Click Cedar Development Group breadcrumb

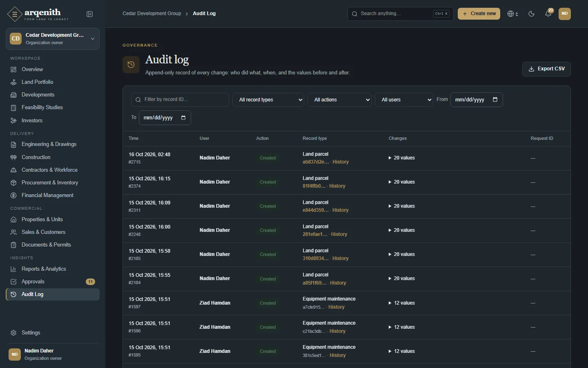coord(152,13)
